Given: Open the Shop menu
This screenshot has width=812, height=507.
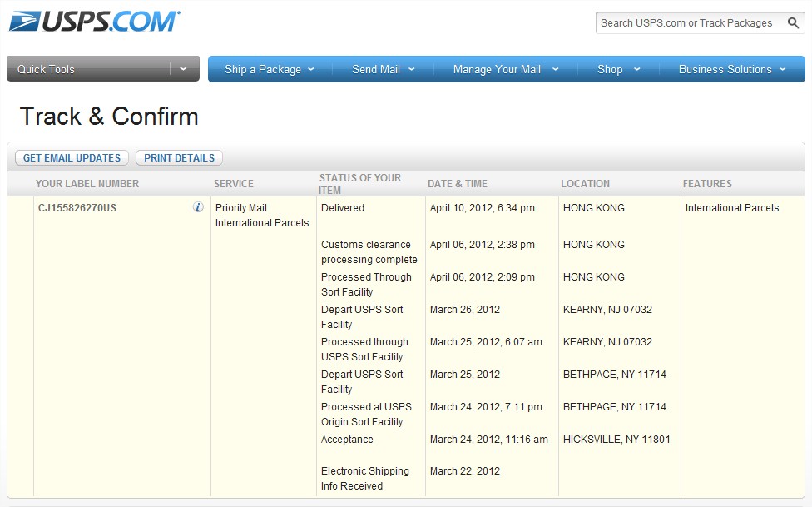Looking at the screenshot, I should 610,69.
